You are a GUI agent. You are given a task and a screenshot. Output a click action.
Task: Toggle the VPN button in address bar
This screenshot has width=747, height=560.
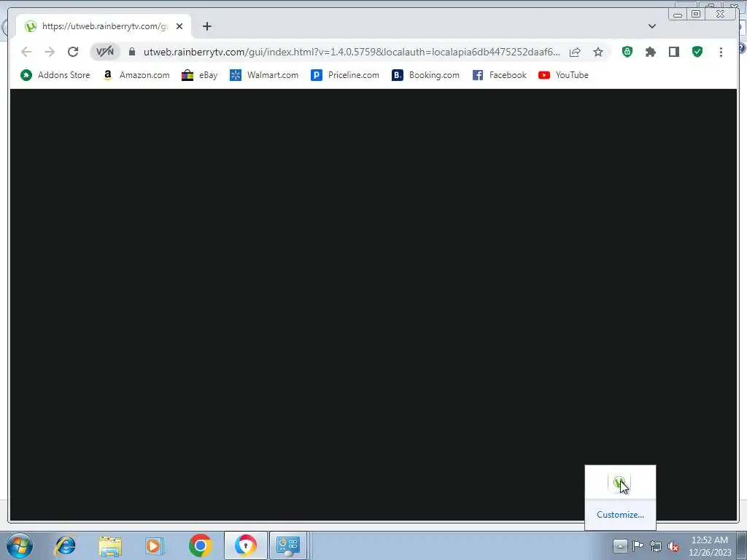pyautogui.click(x=105, y=52)
